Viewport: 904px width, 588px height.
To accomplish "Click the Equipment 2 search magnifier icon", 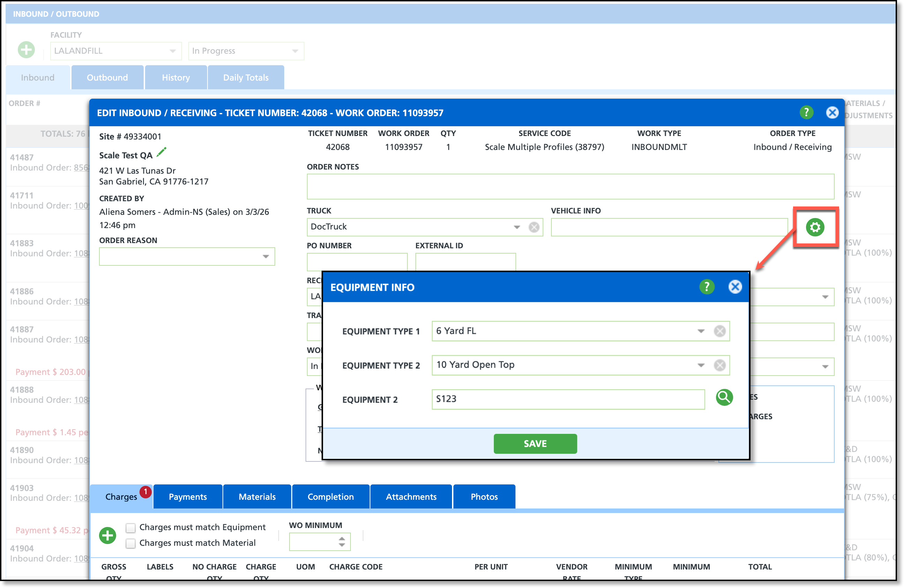I will click(x=724, y=398).
